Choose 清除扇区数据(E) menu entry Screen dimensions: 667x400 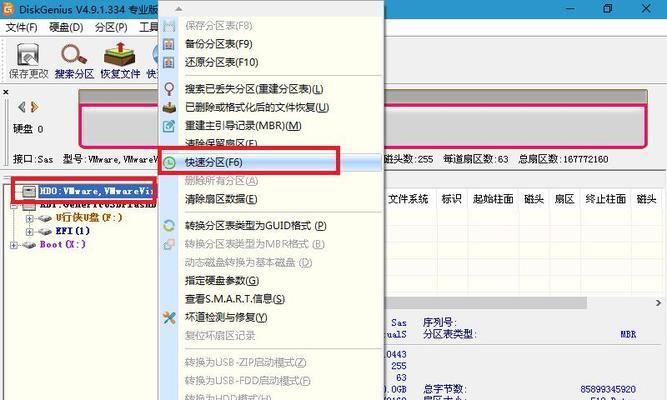coord(221,199)
